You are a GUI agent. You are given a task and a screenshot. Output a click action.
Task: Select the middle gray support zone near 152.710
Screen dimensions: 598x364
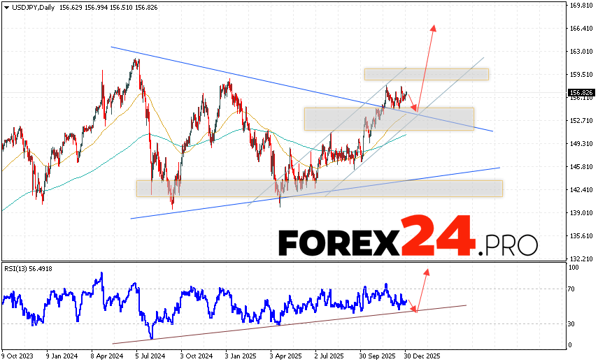pos(389,119)
